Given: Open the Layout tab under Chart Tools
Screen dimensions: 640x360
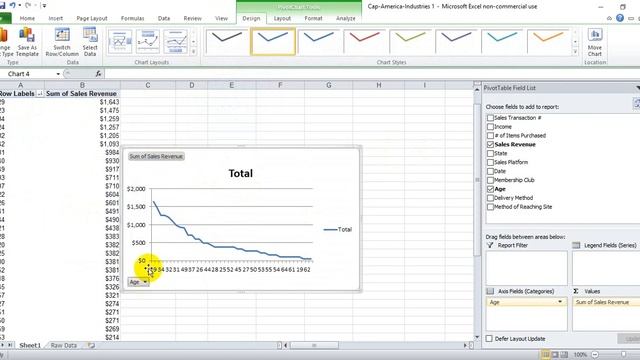Looking at the screenshot, I should click(282, 18).
